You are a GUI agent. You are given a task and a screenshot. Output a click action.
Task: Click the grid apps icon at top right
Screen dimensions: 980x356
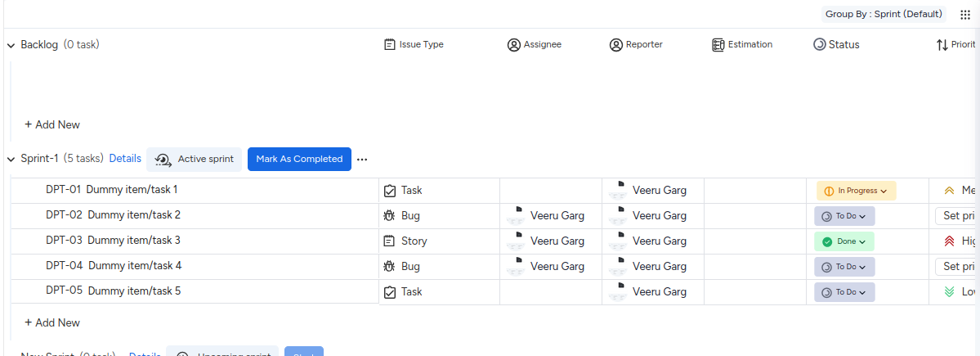pos(964,15)
